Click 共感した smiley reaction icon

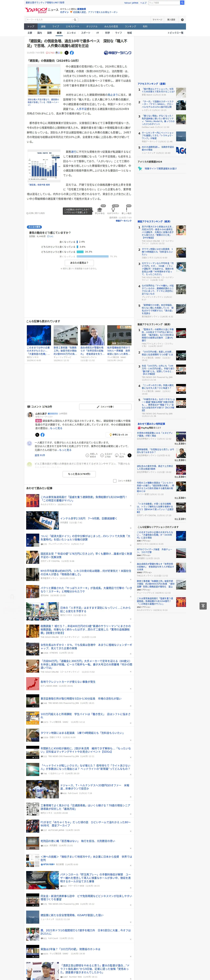click(88, 455)
